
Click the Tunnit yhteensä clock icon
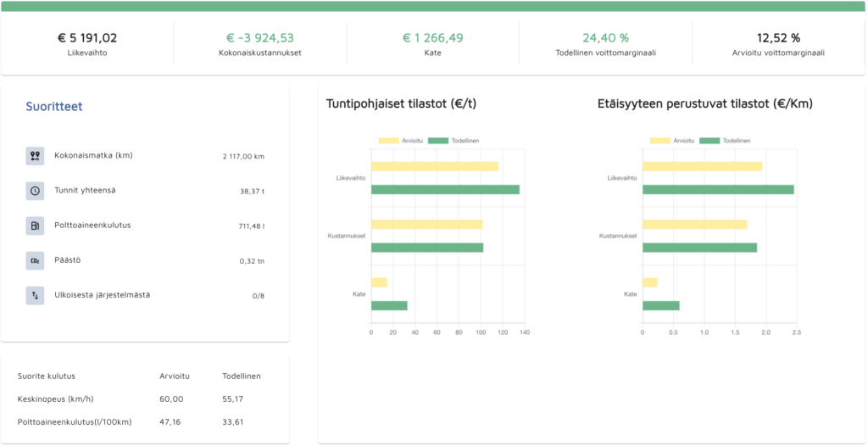click(x=35, y=191)
